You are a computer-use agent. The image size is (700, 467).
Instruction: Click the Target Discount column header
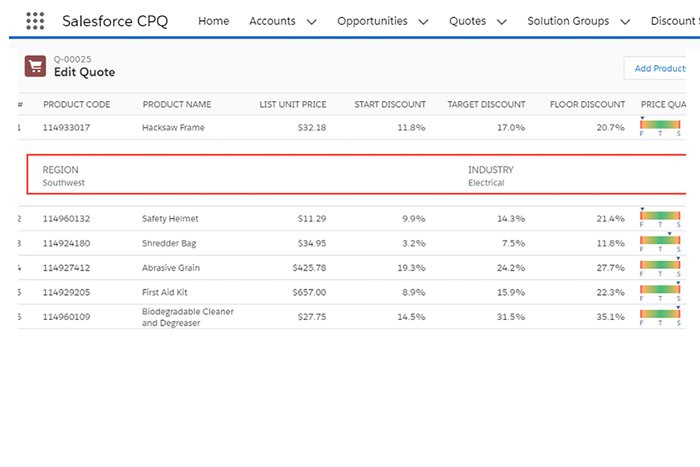[x=486, y=104]
